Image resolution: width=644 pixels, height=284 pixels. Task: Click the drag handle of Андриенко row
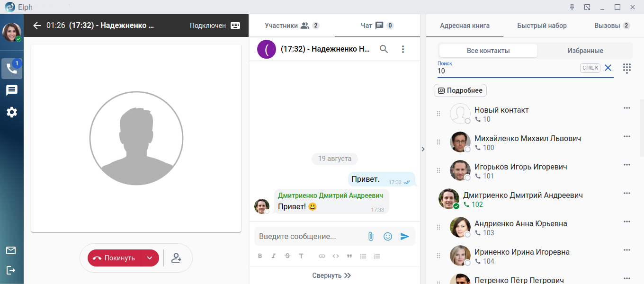[x=438, y=227]
